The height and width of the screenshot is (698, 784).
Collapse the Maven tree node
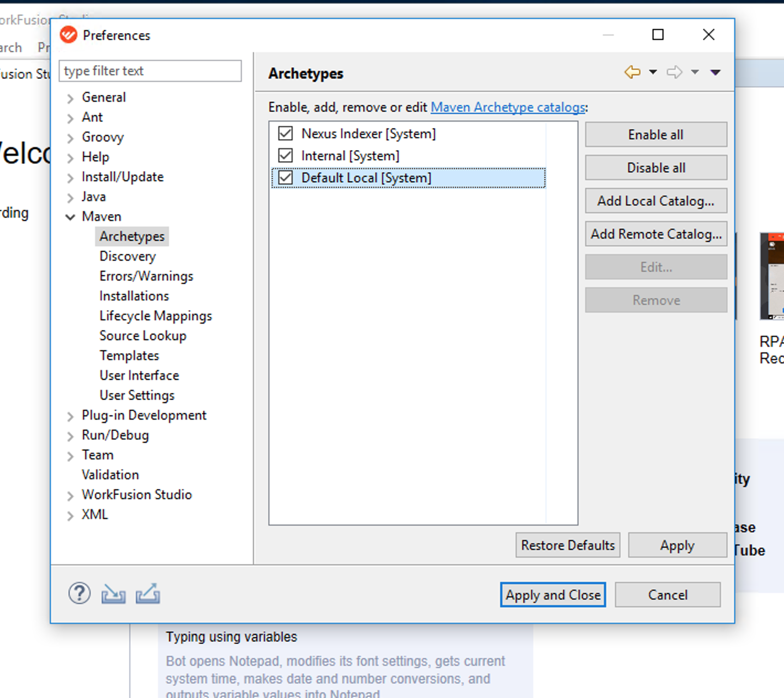(70, 217)
